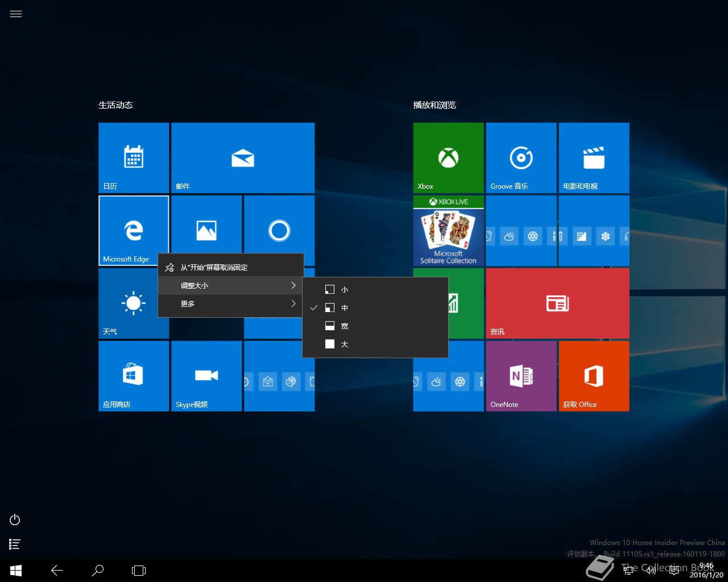Screen dimensions: 728x582
Task: Open the Skype视频 tile
Action: pyautogui.click(x=206, y=376)
